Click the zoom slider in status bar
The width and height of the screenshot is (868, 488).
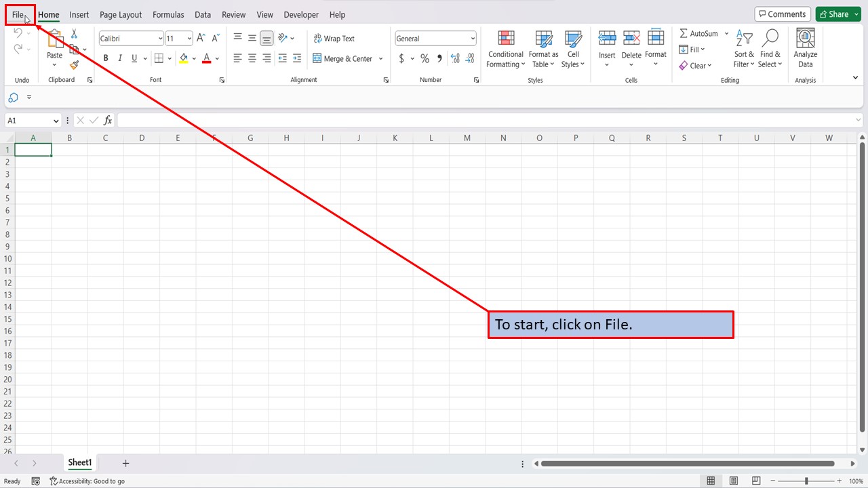(x=806, y=481)
